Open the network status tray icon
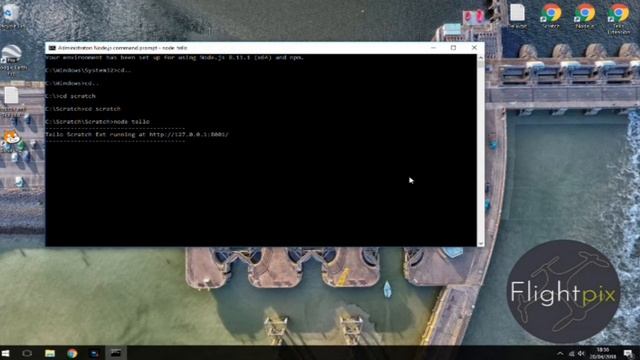This screenshot has width=640, height=360. (571, 353)
